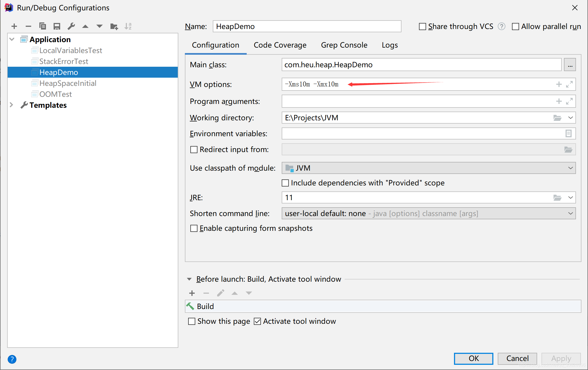The height and width of the screenshot is (370, 588).
Task: Enable Allow parallel run checkbox
Action: pos(515,27)
